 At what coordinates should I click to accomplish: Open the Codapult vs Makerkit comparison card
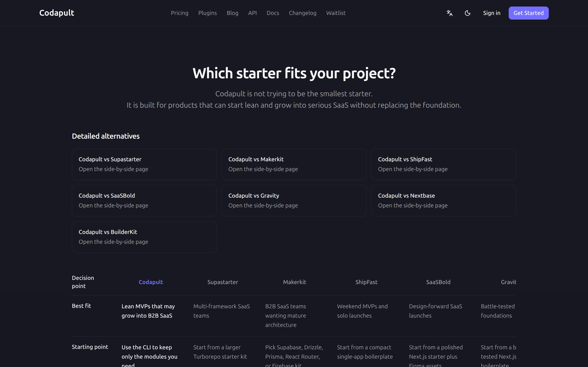[x=294, y=164]
